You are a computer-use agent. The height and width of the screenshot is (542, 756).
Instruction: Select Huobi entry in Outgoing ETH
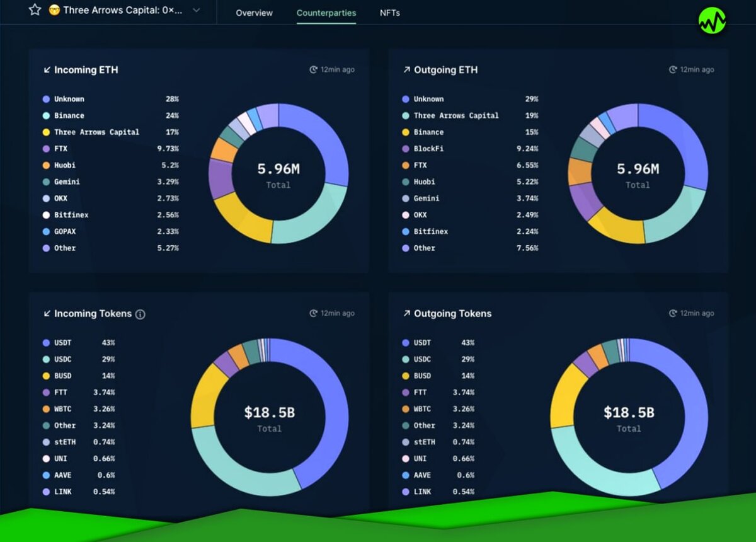pyautogui.click(x=470, y=182)
